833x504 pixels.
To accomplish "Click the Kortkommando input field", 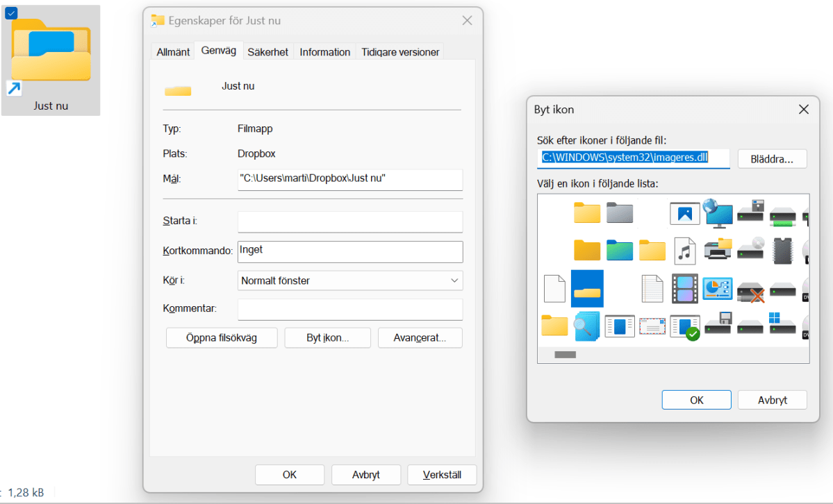I will (350, 251).
